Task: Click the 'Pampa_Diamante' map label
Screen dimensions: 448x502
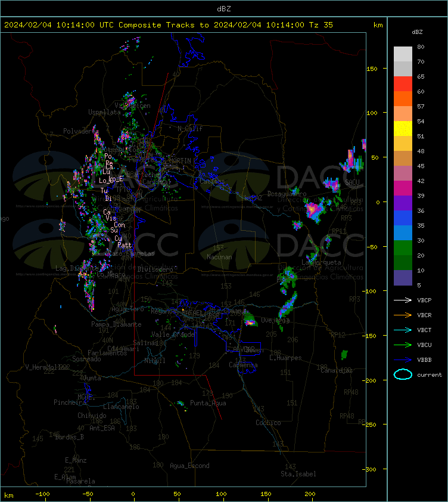Action: click(x=116, y=324)
